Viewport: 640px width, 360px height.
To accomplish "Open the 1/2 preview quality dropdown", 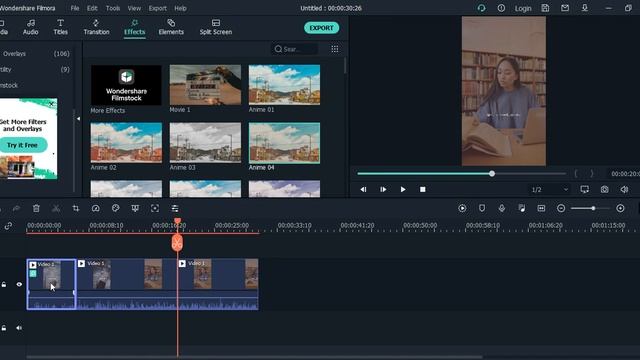I will [549, 189].
